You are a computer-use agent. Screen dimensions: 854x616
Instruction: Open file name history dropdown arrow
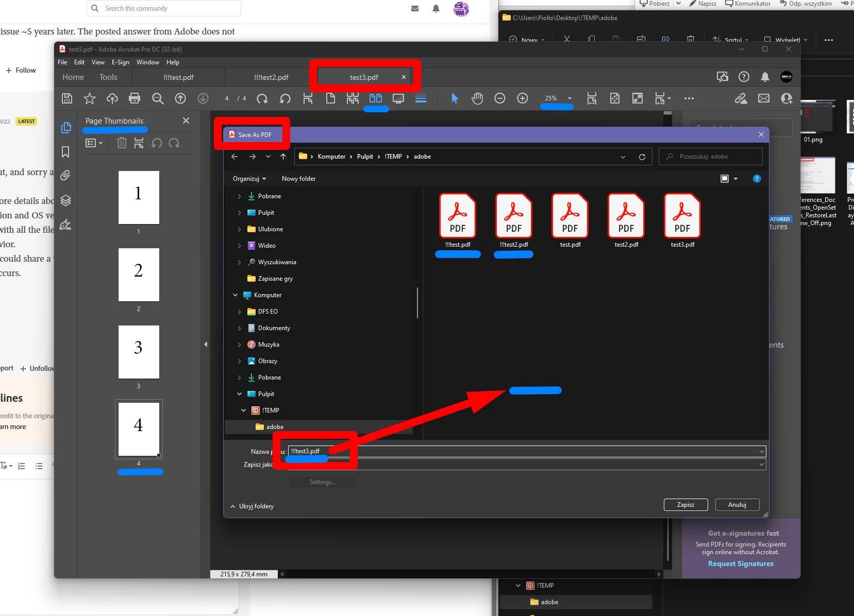(762, 452)
